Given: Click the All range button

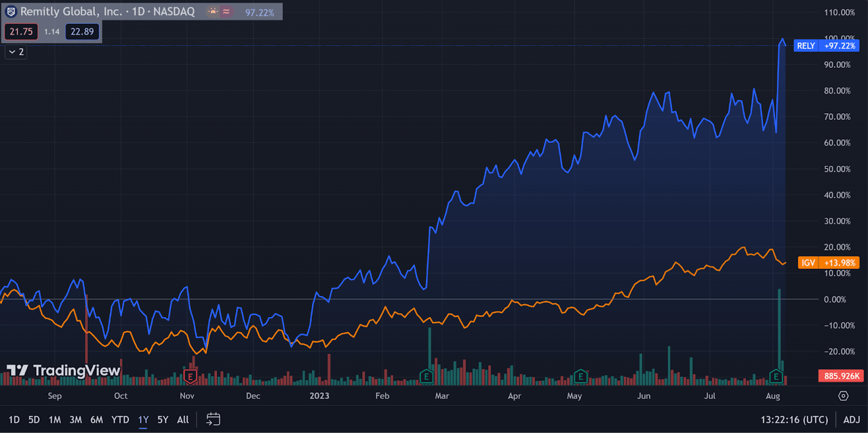Looking at the screenshot, I should point(182,419).
